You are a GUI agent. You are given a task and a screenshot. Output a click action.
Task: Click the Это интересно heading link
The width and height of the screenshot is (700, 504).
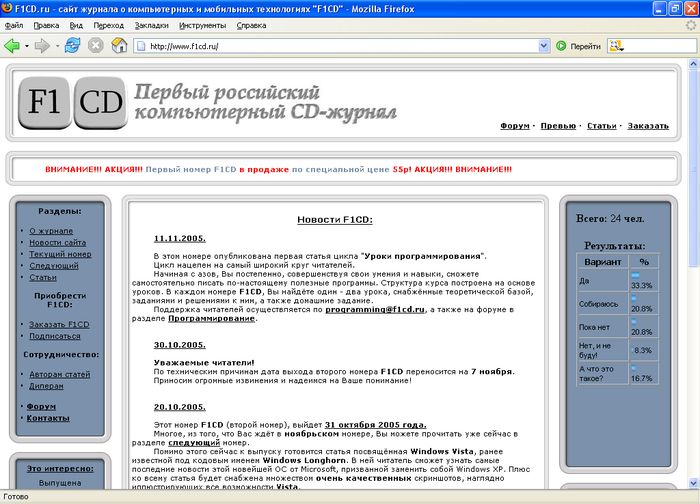(x=60, y=469)
